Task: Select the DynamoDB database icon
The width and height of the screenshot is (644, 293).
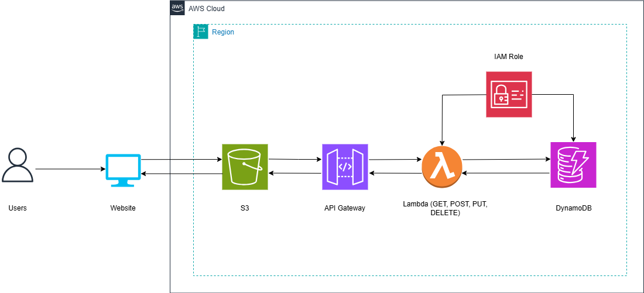Action: (573, 165)
